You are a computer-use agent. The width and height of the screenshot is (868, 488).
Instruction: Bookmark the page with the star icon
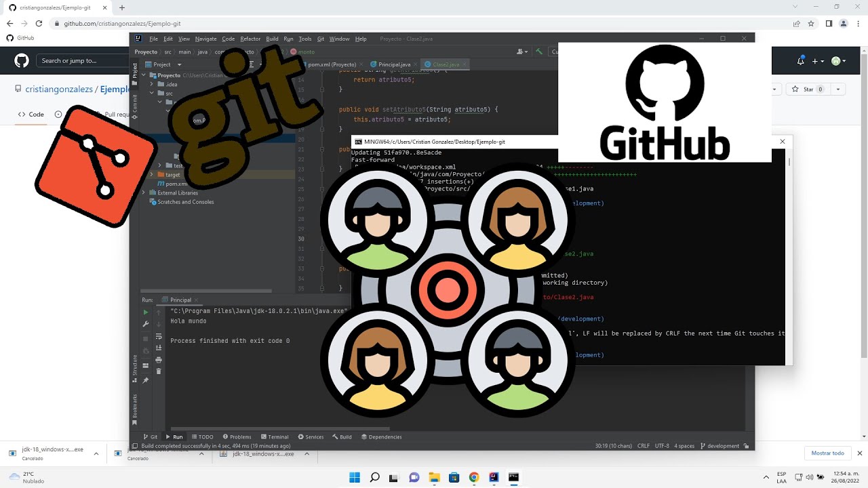pyautogui.click(x=811, y=24)
